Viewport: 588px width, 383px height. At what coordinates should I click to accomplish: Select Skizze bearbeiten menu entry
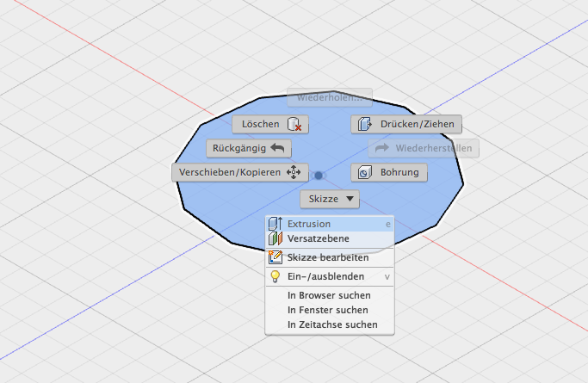330,257
